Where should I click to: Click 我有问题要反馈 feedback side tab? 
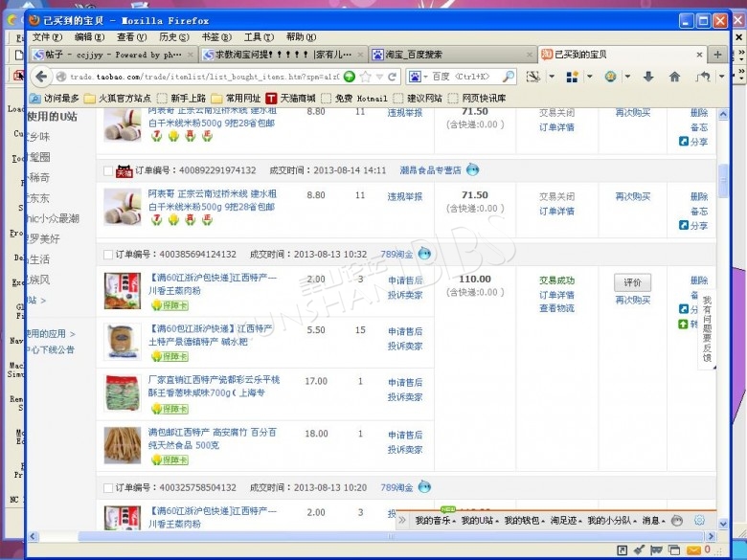pyautogui.click(x=707, y=328)
